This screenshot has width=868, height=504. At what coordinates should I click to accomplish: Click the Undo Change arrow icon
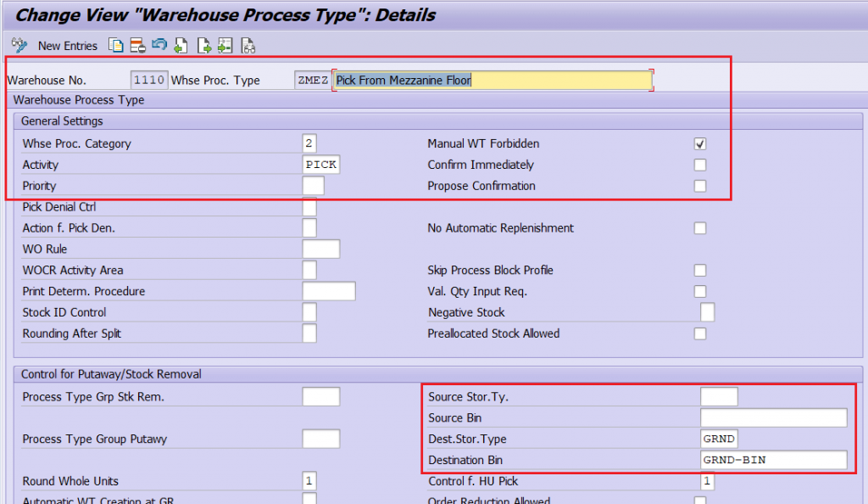[x=159, y=44]
